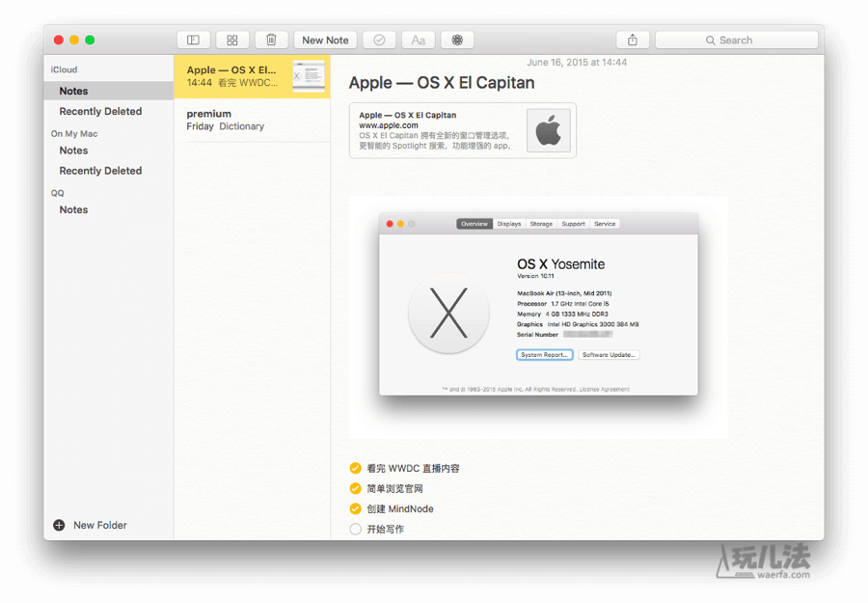Open the Photos browser flower icon
Viewport: 868px width, 603px height.
[x=457, y=40]
